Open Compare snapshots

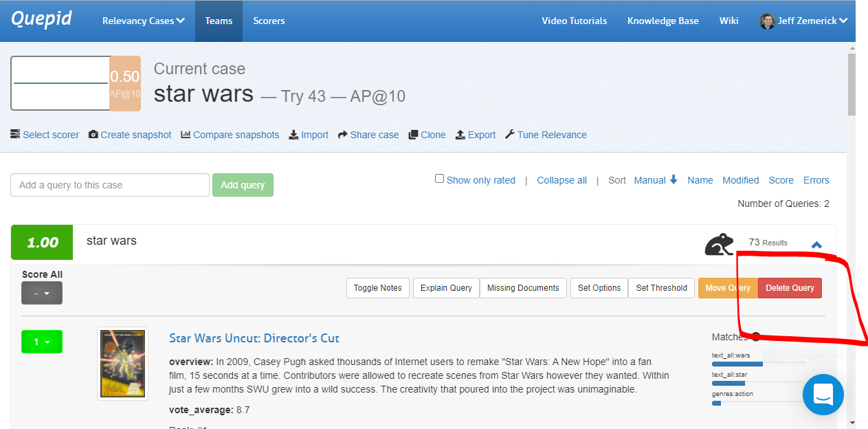click(x=236, y=135)
